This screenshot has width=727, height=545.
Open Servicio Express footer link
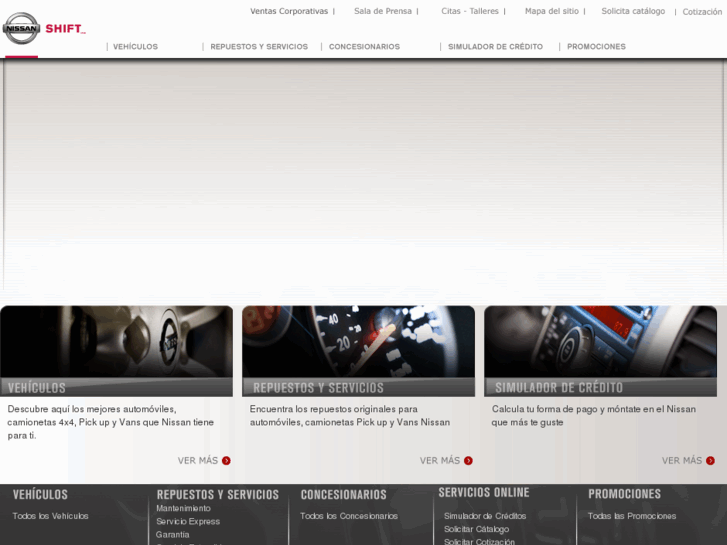coord(188,521)
